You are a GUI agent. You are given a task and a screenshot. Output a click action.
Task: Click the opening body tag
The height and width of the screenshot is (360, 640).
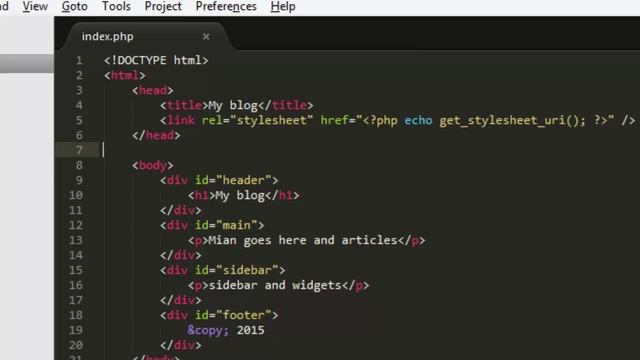pyautogui.click(x=153, y=165)
